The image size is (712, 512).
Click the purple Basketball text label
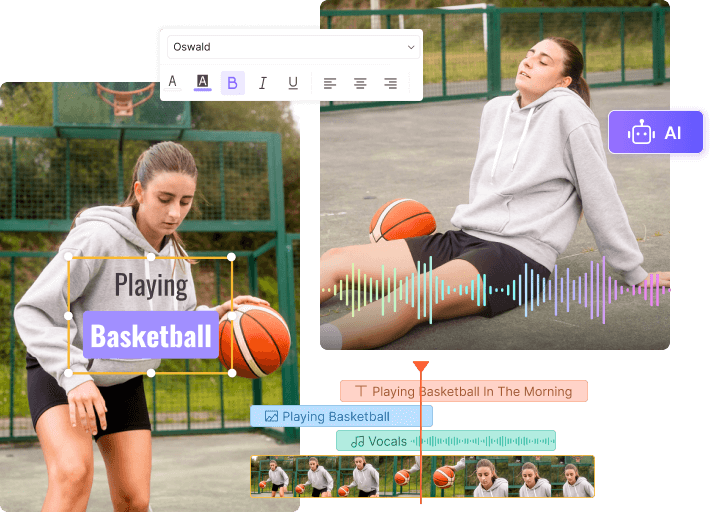tap(151, 335)
